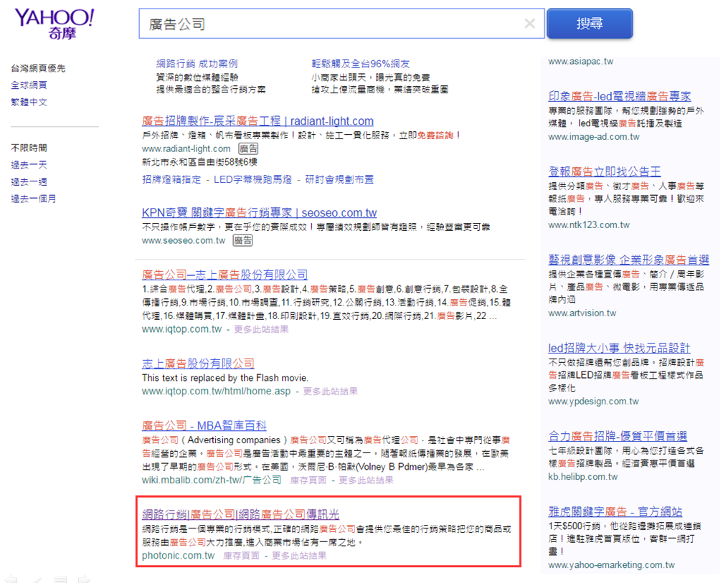728x583 pixels.
Task: Click the www.image-ad.com.tw URL
Action: point(594,137)
